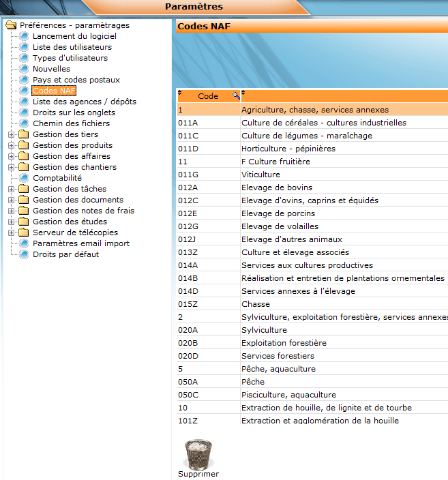Expand the Gestion des tâches node

(x=12, y=189)
